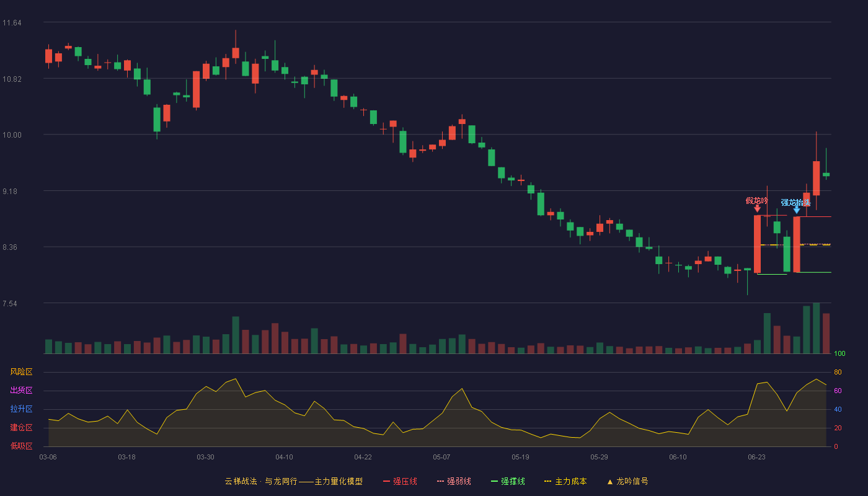Click the blue 40 indicator axis value
The image size is (868, 496).
[x=838, y=409]
